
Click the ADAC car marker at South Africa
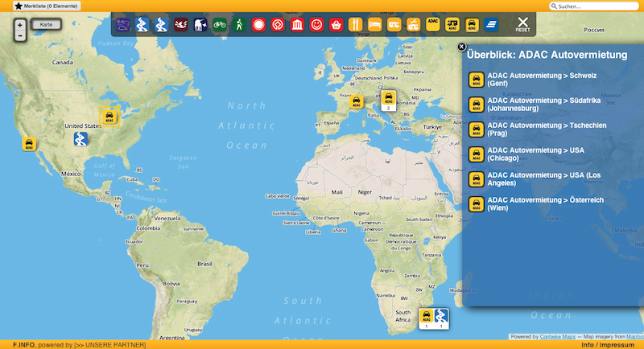pyautogui.click(x=427, y=316)
